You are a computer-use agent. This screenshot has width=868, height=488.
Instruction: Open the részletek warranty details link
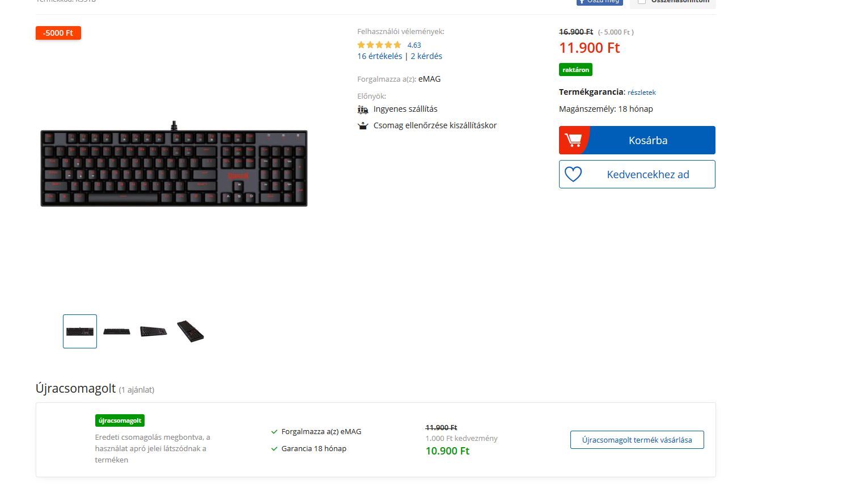[x=641, y=92]
